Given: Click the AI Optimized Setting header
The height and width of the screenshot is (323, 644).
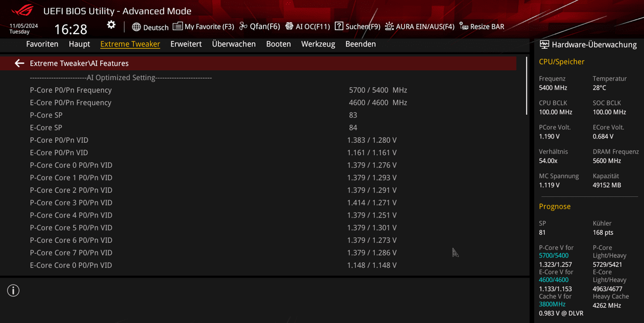Looking at the screenshot, I should point(121,77).
